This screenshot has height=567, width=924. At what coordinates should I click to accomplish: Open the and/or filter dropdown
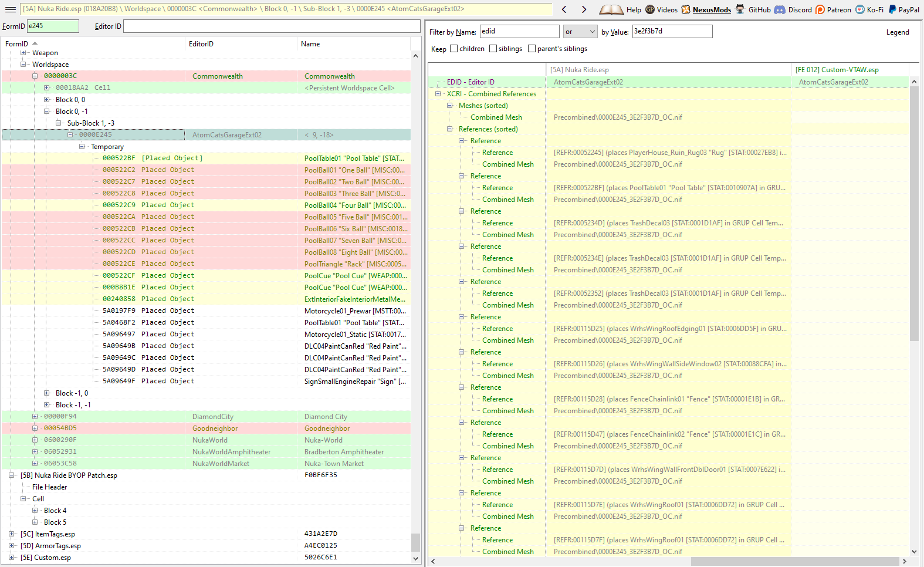580,32
